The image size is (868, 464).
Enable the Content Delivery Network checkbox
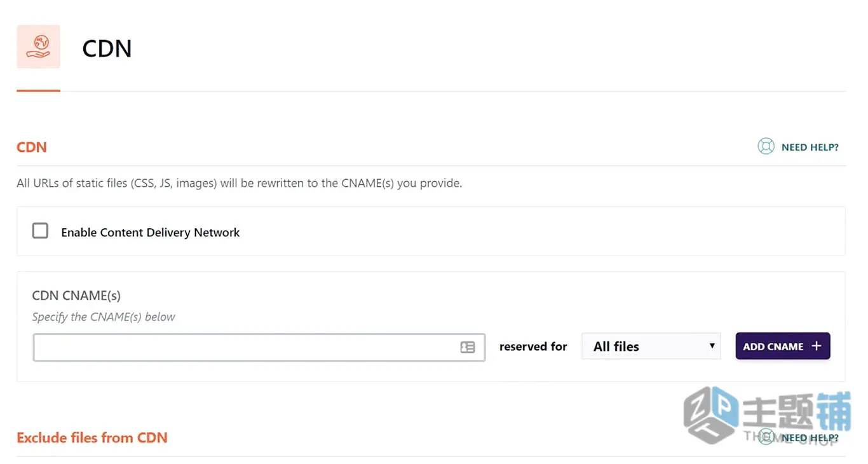pyautogui.click(x=40, y=231)
